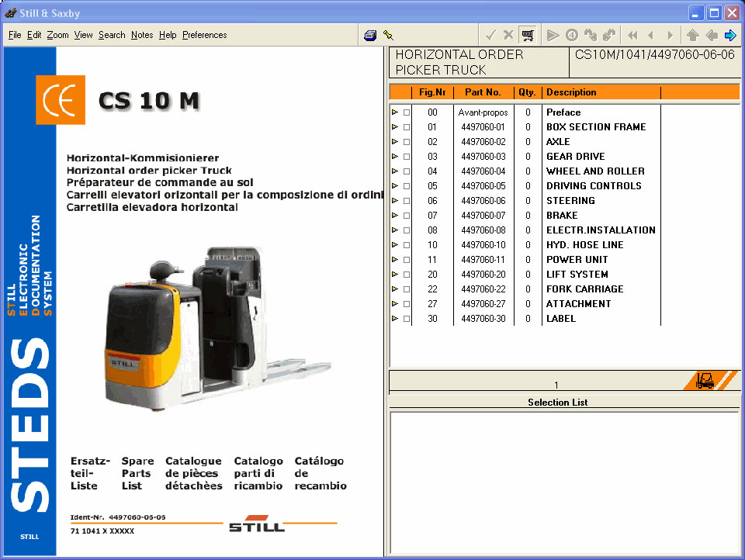Expand the HYD. HOSE LINE row arrow
The height and width of the screenshot is (560, 745).
[395, 244]
